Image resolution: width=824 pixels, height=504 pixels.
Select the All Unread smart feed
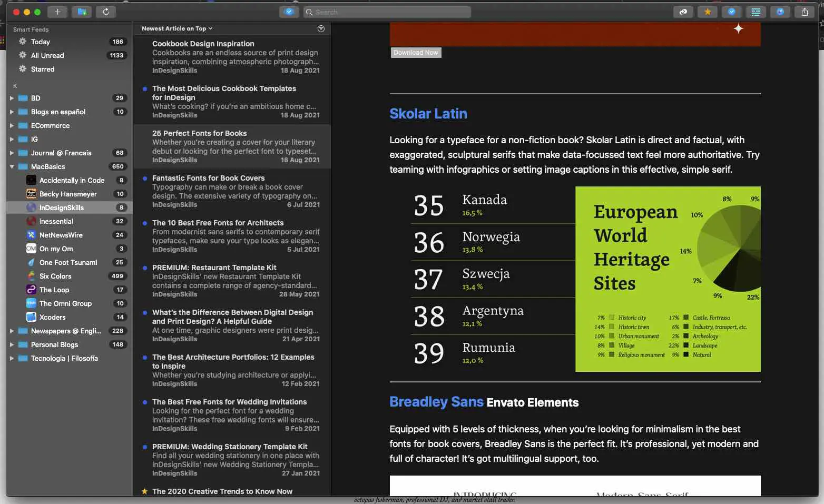pos(47,55)
